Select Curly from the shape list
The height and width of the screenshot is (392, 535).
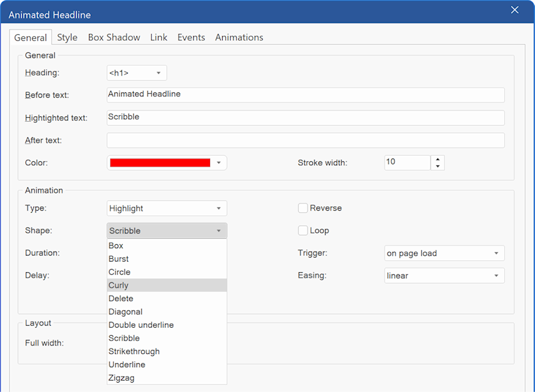click(167, 285)
